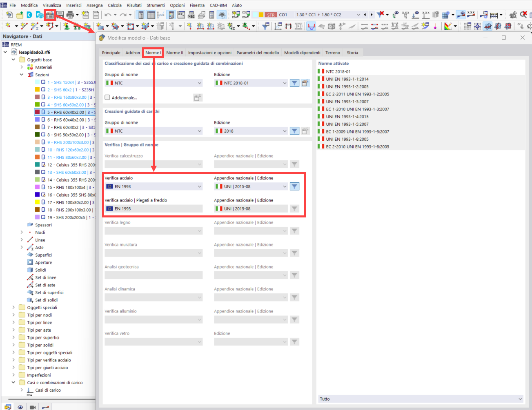Select Tipi per verifica acciaio folder
This screenshot has width=532, height=410.
click(x=49, y=360)
